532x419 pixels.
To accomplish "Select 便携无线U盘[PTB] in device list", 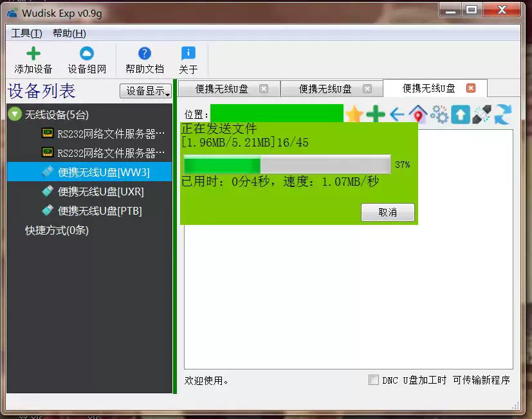I will coord(89,210).
